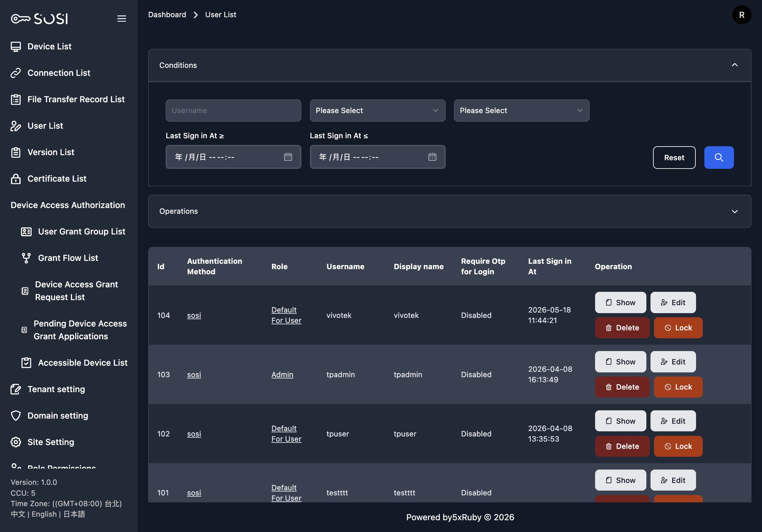Click the User Grant Group card icon
The width and height of the screenshot is (762, 532).
(x=26, y=232)
